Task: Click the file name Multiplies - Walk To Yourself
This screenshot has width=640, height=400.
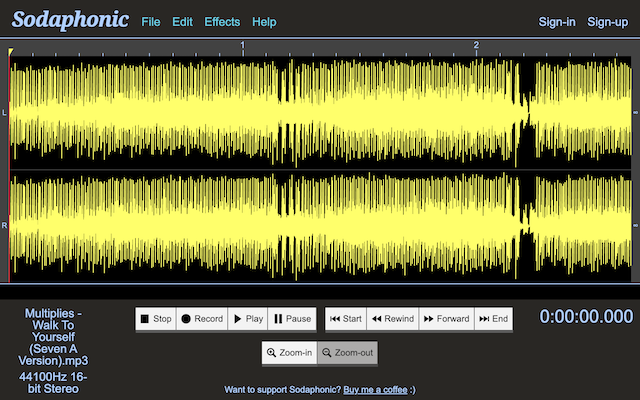Action: [53, 337]
